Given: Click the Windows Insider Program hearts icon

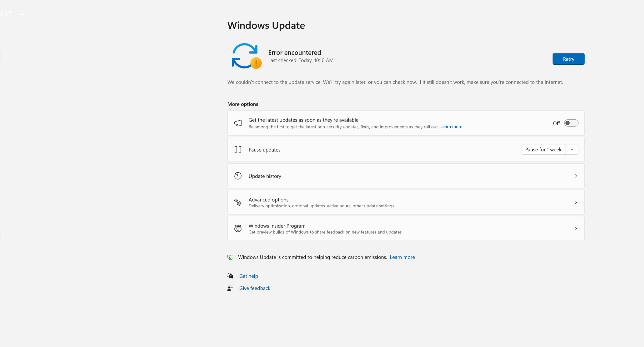Looking at the screenshot, I should click(x=238, y=228).
